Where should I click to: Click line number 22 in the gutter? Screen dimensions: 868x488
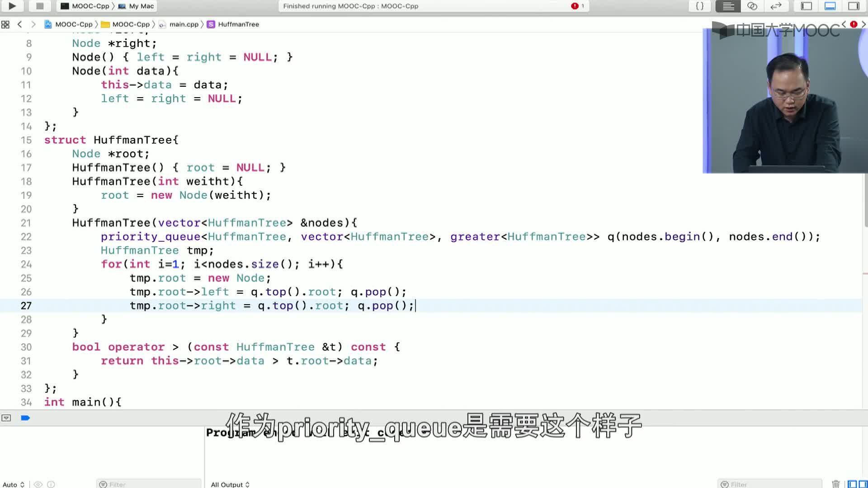pos(26,237)
